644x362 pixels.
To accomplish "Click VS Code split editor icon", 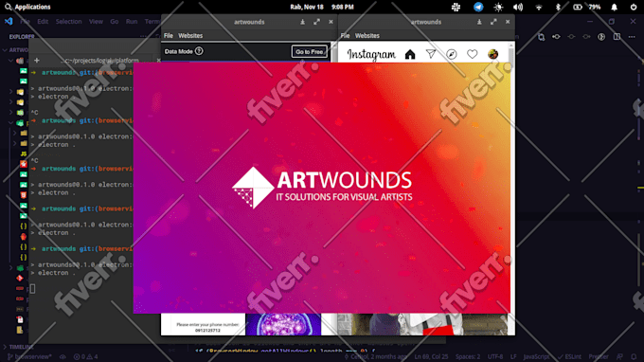I will pyautogui.click(x=617, y=37).
